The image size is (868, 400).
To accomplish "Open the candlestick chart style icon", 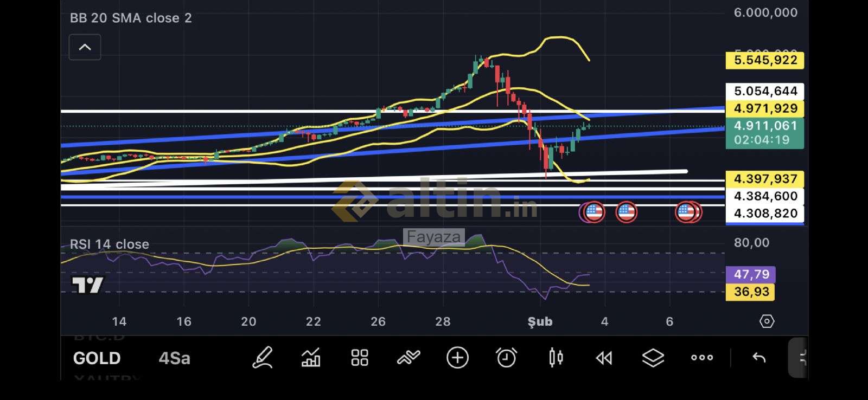I will point(556,358).
